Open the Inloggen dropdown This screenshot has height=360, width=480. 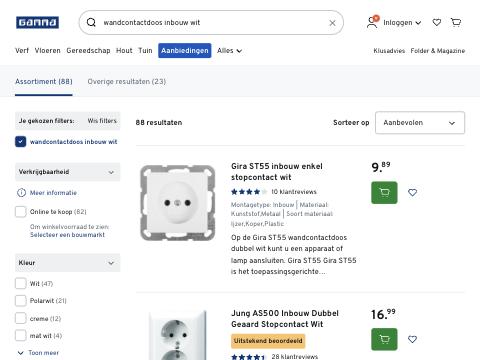coord(402,23)
